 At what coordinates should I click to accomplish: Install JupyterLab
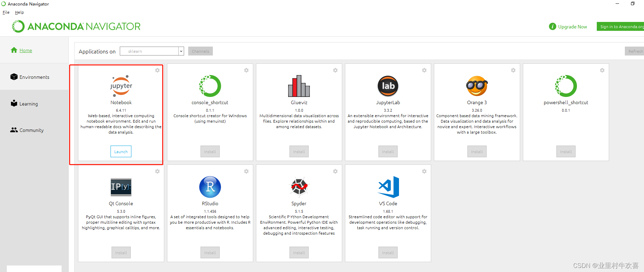coord(388,151)
